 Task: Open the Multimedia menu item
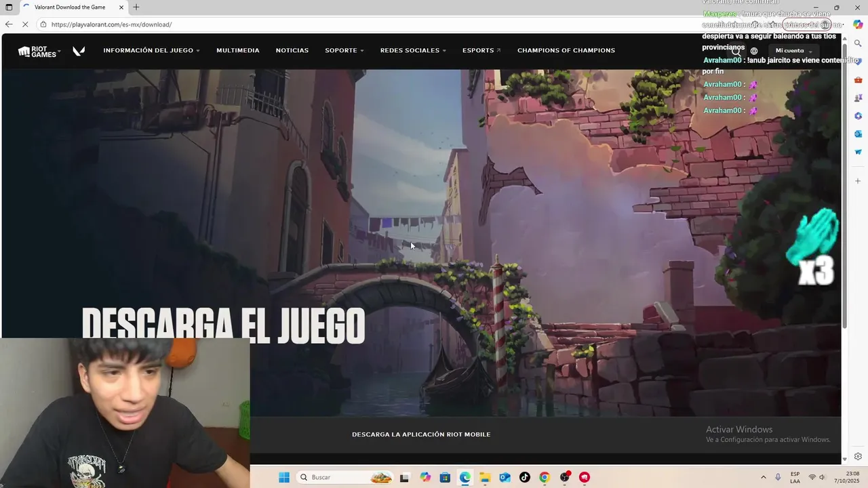point(237,50)
